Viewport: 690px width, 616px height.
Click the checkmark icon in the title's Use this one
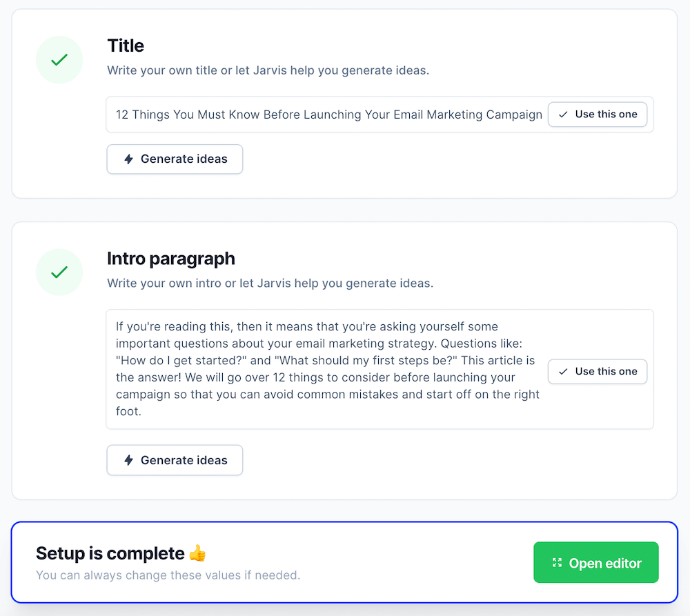click(564, 115)
